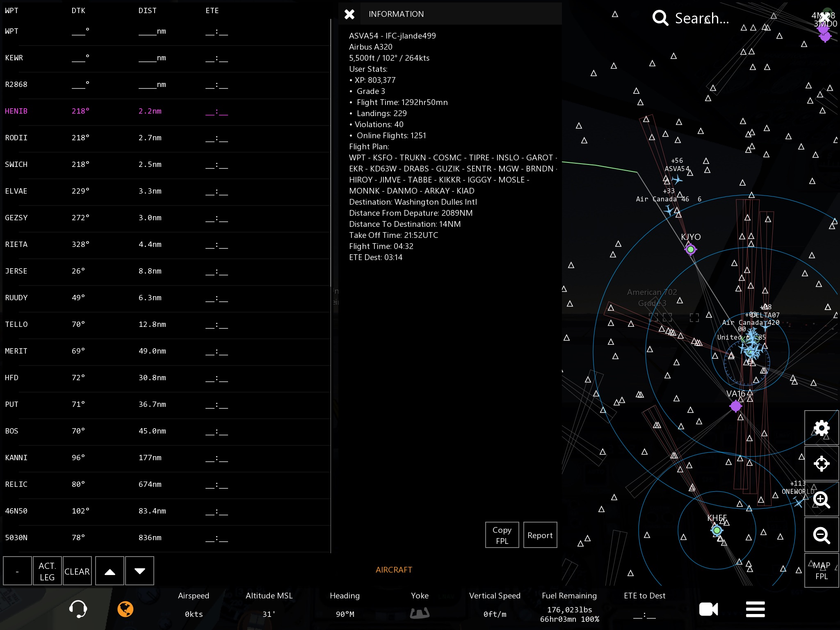840x630 pixels.
Task: Report the user ASVA54
Action: (x=540, y=535)
